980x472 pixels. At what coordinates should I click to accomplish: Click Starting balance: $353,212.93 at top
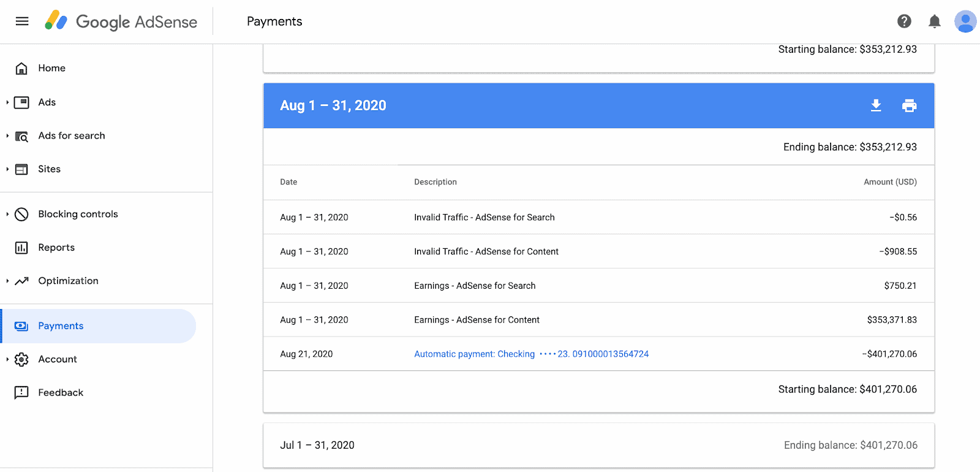point(848,50)
